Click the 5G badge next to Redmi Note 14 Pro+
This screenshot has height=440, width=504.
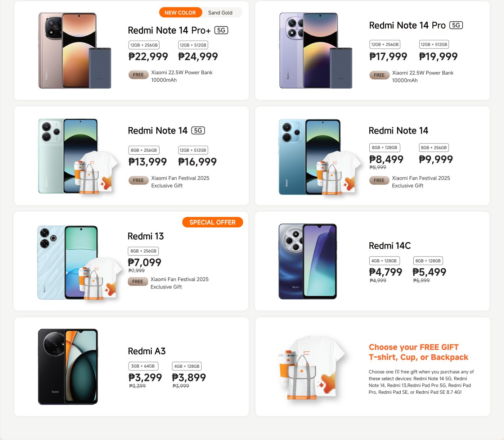point(221,30)
